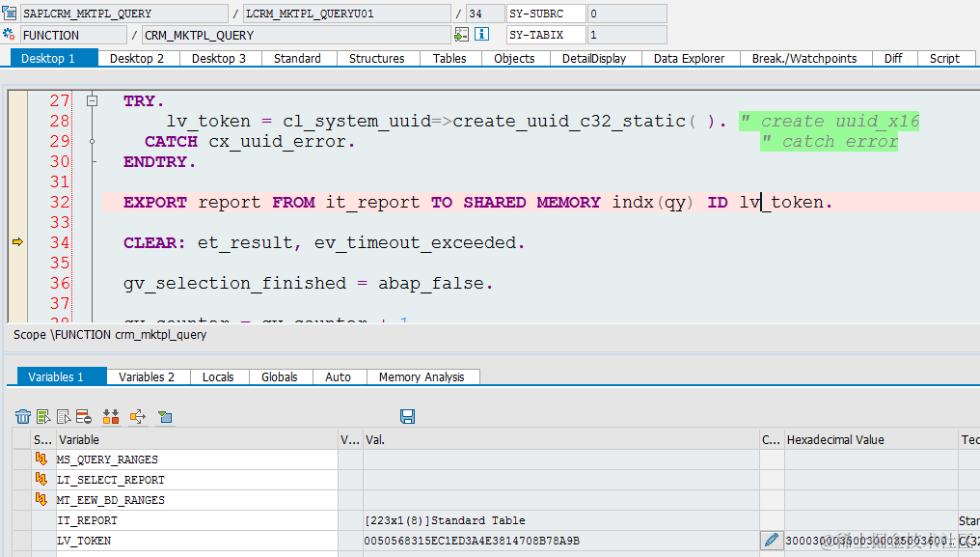
Task: Click the LCRM_MKTPL_QUERYU01 include field
Action: point(346,14)
